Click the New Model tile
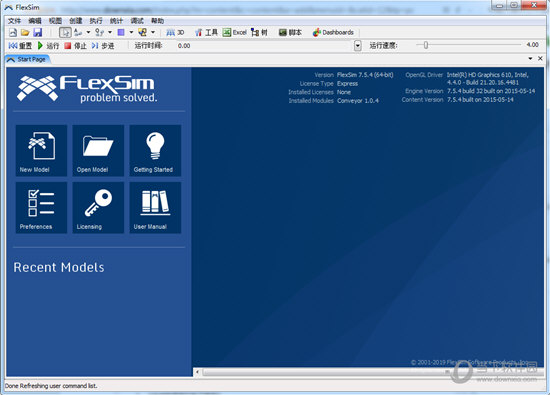This screenshot has width=550, height=395. pos(41,150)
